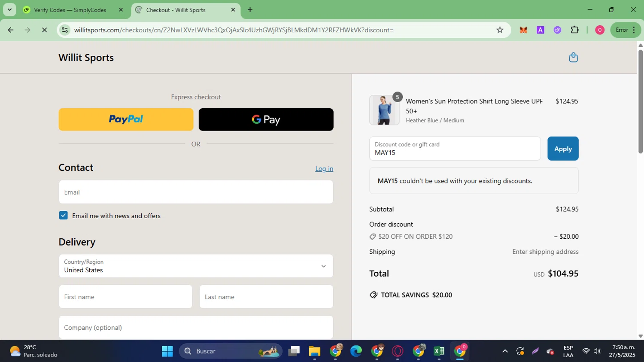The width and height of the screenshot is (644, 362).
Task: Click the discount code field with MAY15
Action: 455,149
